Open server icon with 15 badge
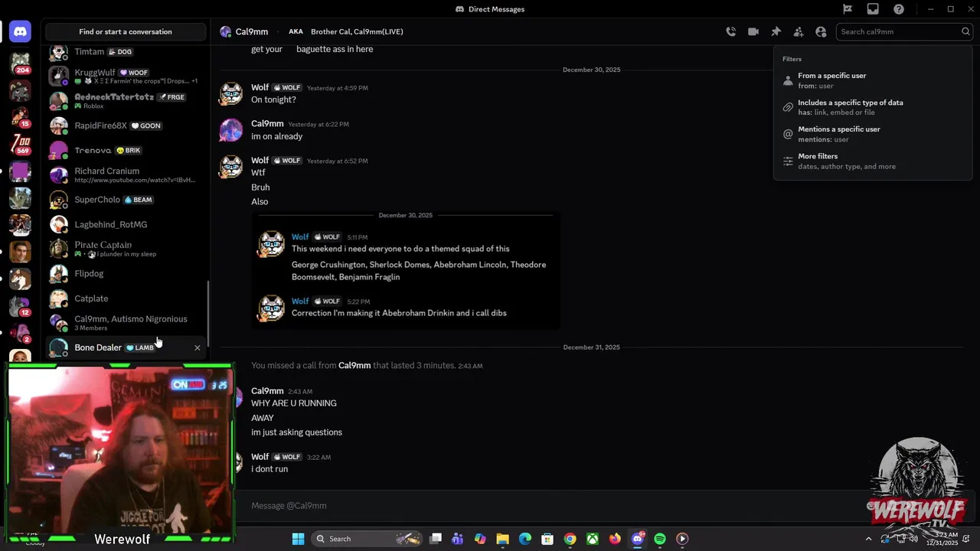 tap(20, 117)
